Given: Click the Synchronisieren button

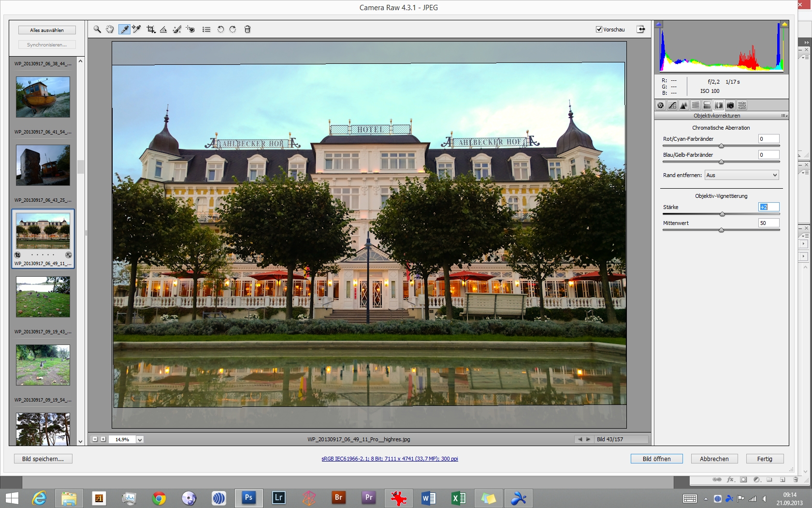Looking at the screenshot, I should (47, 45).
